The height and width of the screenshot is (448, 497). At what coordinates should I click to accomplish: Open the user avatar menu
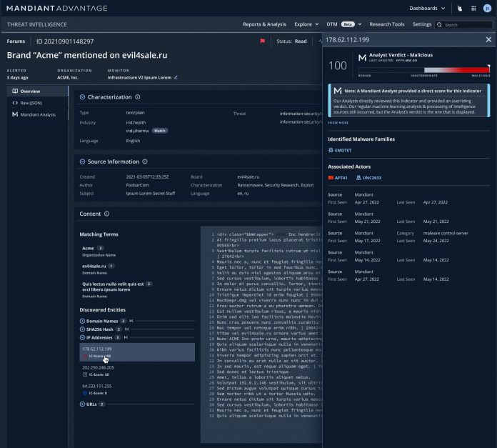(x=487, y=9)
